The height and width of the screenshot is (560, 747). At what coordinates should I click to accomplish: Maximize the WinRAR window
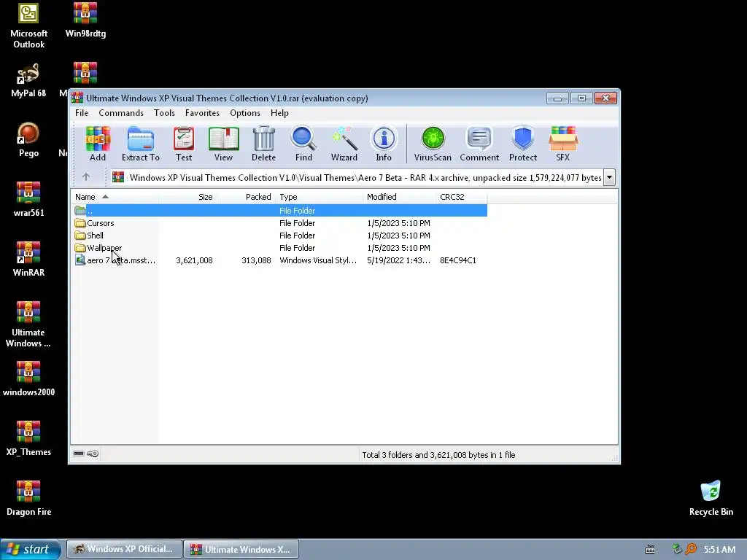[x=581, y=98]
